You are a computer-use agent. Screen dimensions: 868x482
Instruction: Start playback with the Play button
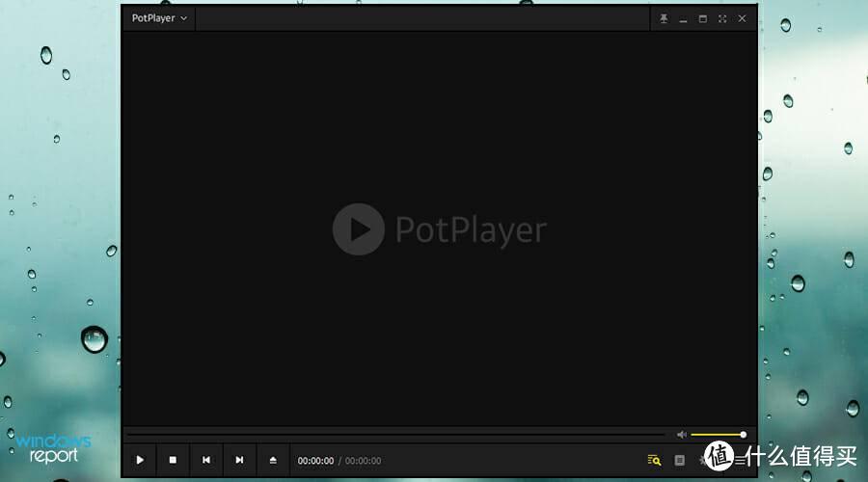point(140,460)
